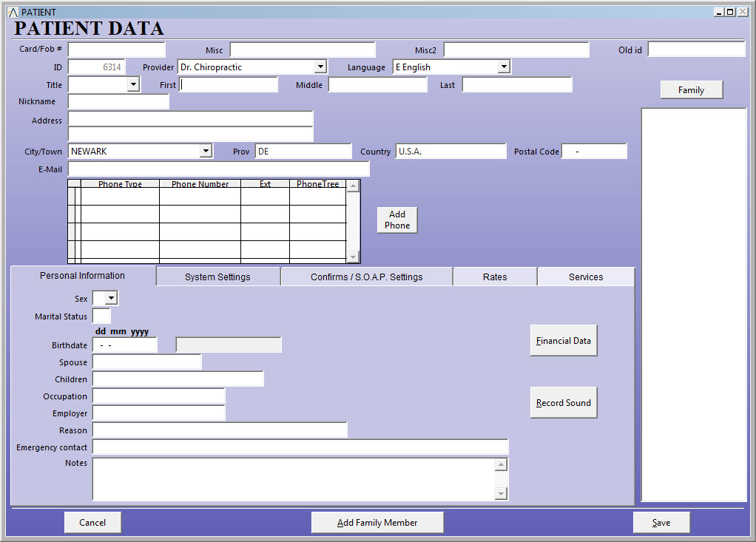Click the Old id input field

coord(697,50)
